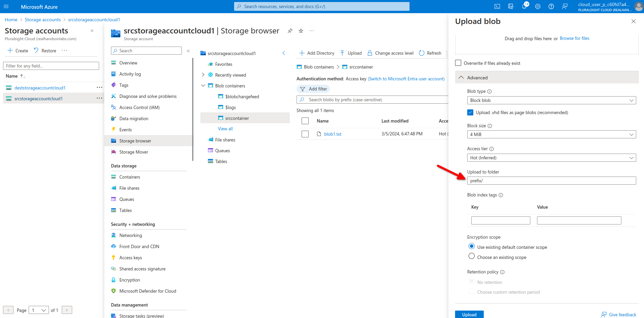
Task: Open Access keys in sidebar menu
Action: pyautogui.click(x=131, y=258)
